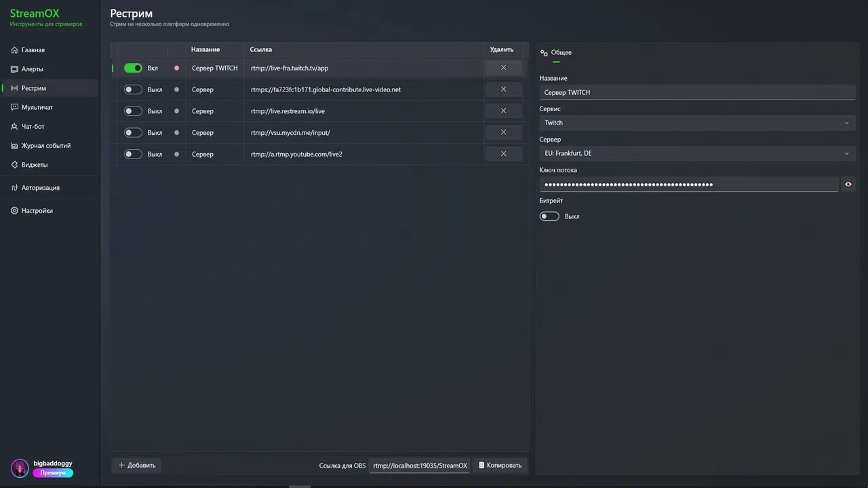Open the Сервис Twitch dropdown

[x=698, y=123]
